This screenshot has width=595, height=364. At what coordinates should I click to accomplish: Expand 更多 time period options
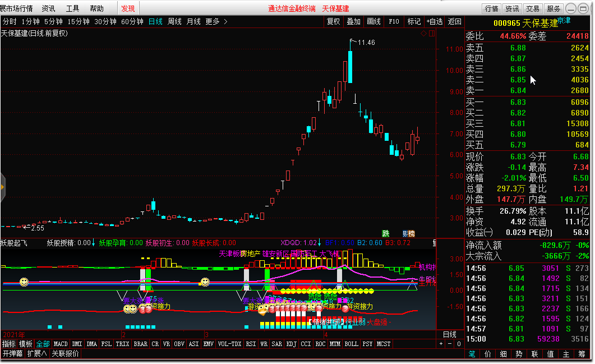[x=216, y=22]
